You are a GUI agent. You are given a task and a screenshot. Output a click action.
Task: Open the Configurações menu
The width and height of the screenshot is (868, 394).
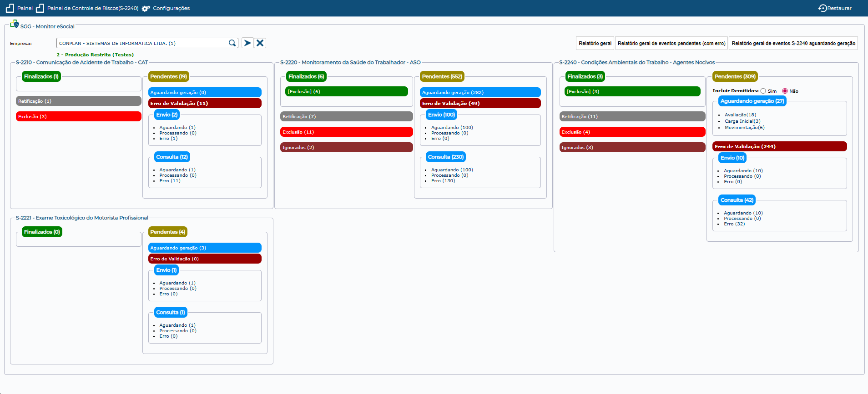click(171, 8)
